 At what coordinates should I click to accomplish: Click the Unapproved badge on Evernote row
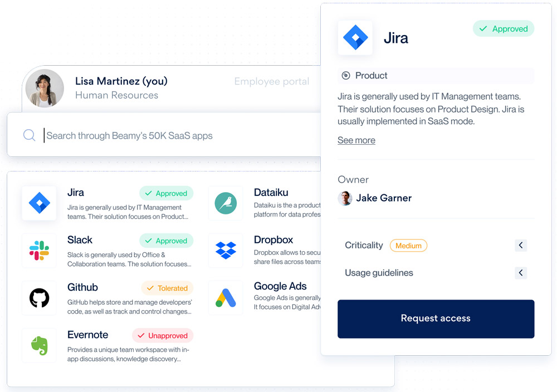(163, 336)
